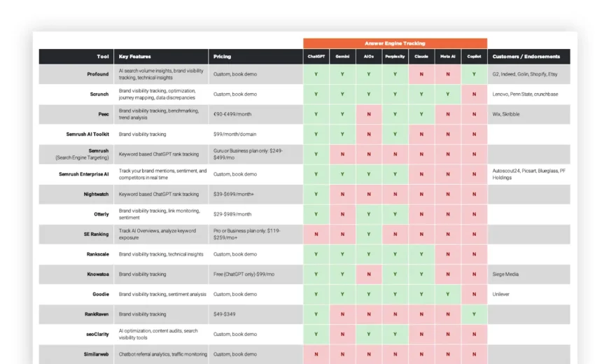Viewport: 609px width, 364px height.
Task: Click the RankRaven tool name
Action: click(97, 314)
